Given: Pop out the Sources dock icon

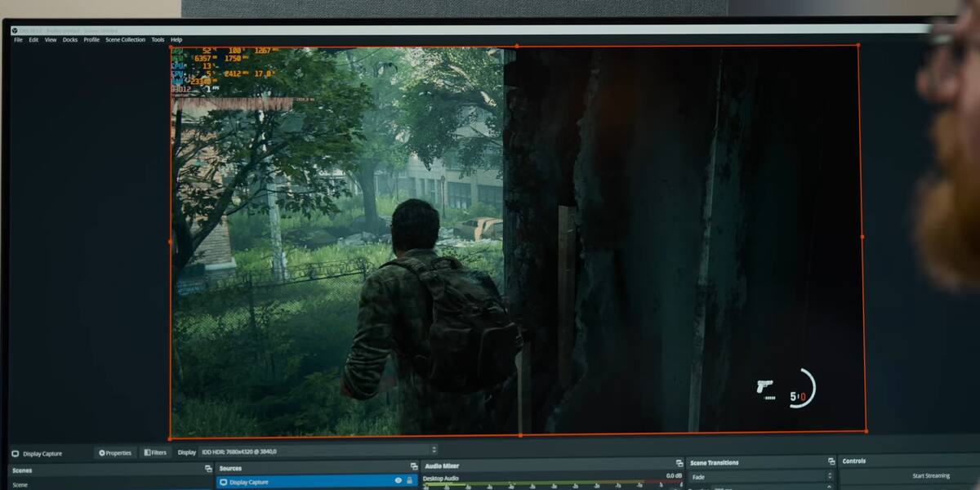Looking at the screenshot, I should (x=414, y=467).
